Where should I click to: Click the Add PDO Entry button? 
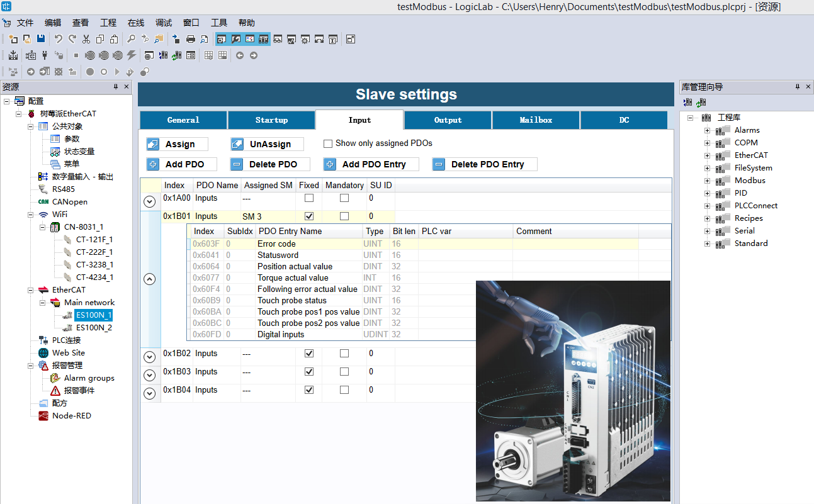(x=371, y=164)
